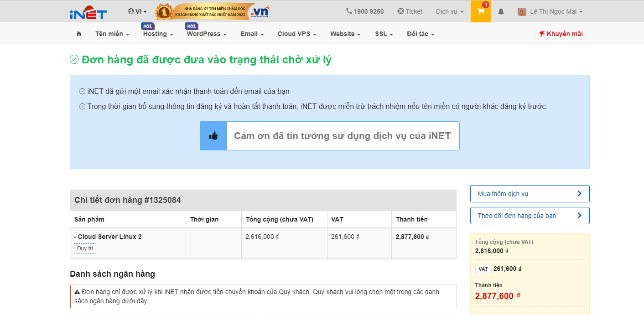Viewport: 644px width, 315px height.
Task: Expand the Email menu
Action: (x=252, y=34)
